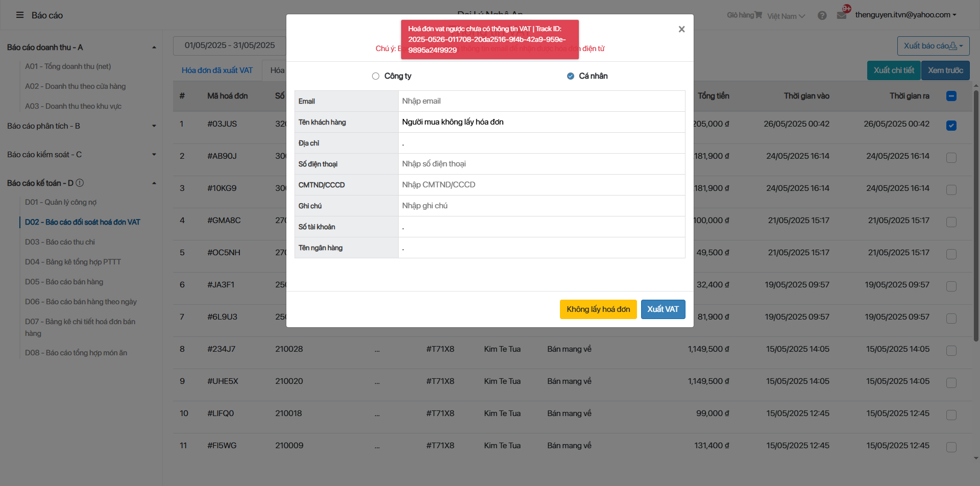980x486 pixels.
Task: Click the Xuất VAT button
Action: point(663,309)
